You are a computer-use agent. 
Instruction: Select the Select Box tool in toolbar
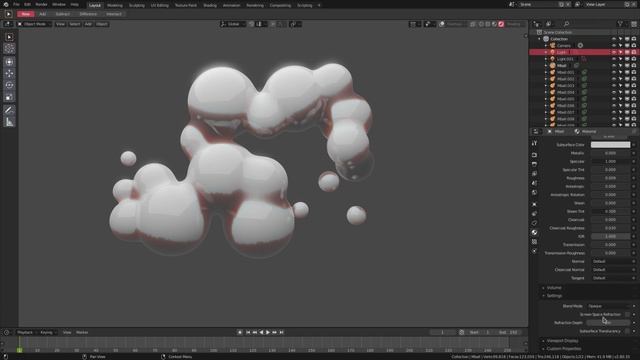click(x=9, y=37)
